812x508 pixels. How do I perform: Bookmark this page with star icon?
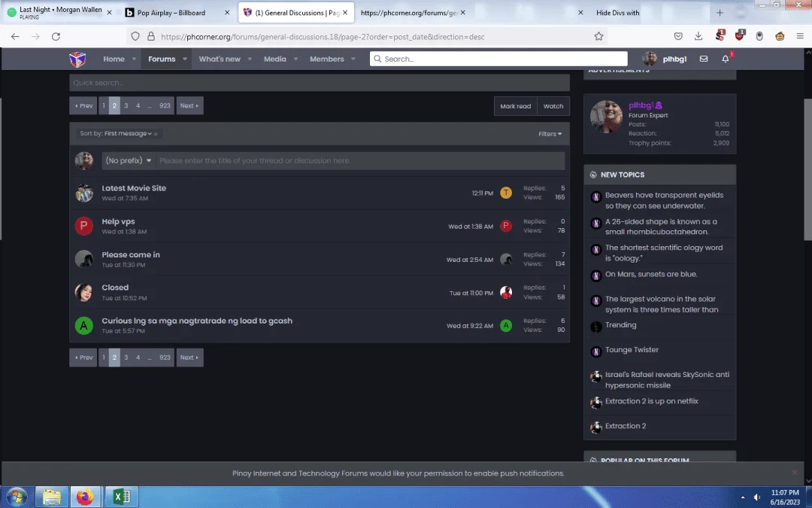(598, 36)
